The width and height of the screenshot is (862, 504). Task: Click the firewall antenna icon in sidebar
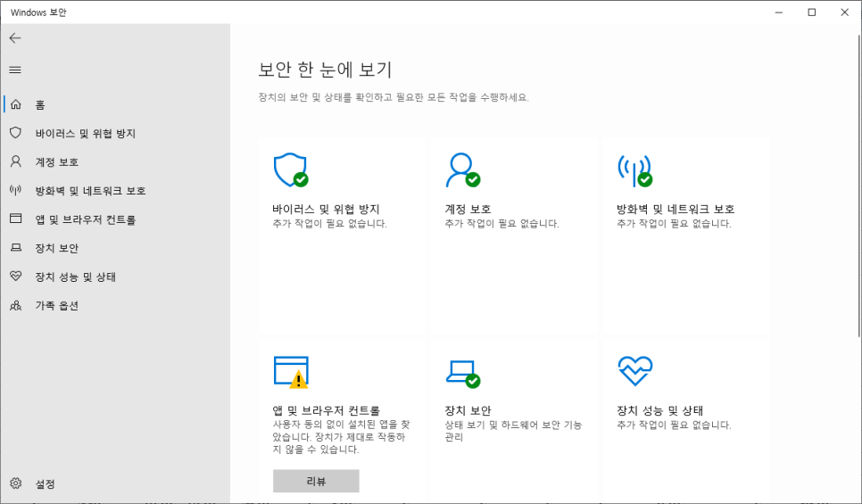[x=16, y=190]
